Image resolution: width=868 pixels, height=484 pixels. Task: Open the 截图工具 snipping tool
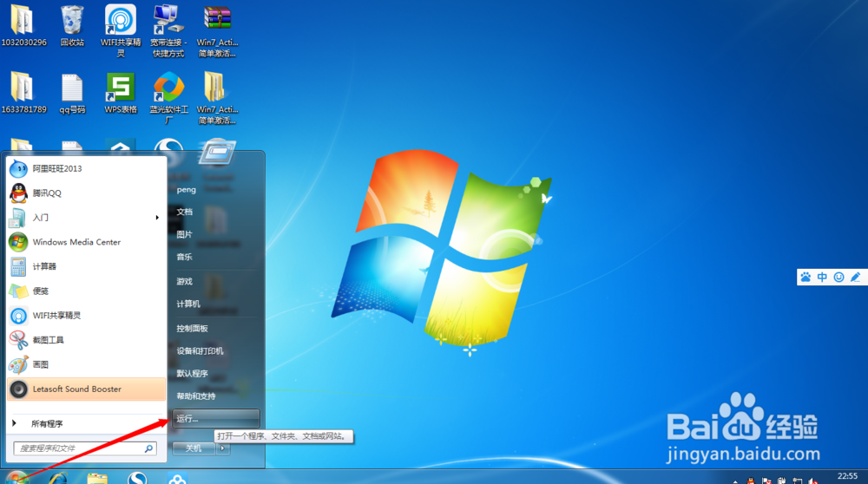86,340
